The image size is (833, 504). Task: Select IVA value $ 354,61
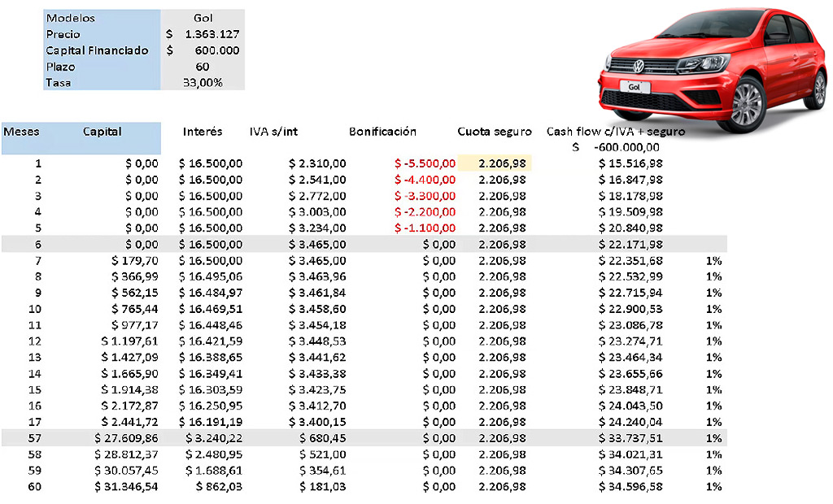[x=322, y=471]
